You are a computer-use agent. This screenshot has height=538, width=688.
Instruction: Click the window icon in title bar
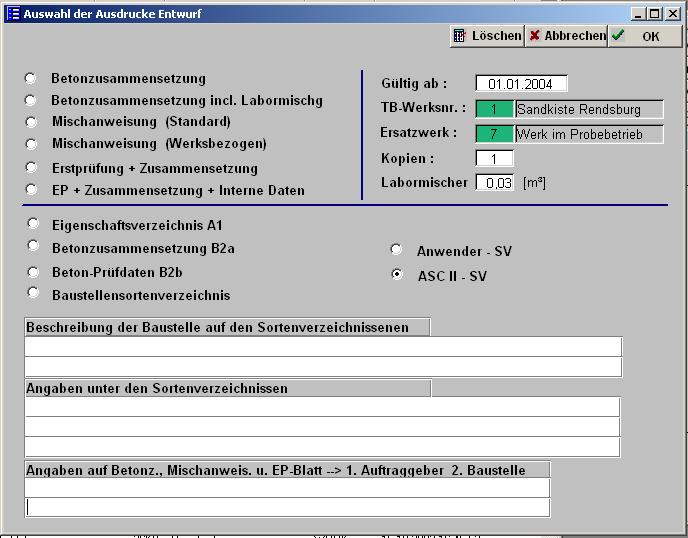13,13
